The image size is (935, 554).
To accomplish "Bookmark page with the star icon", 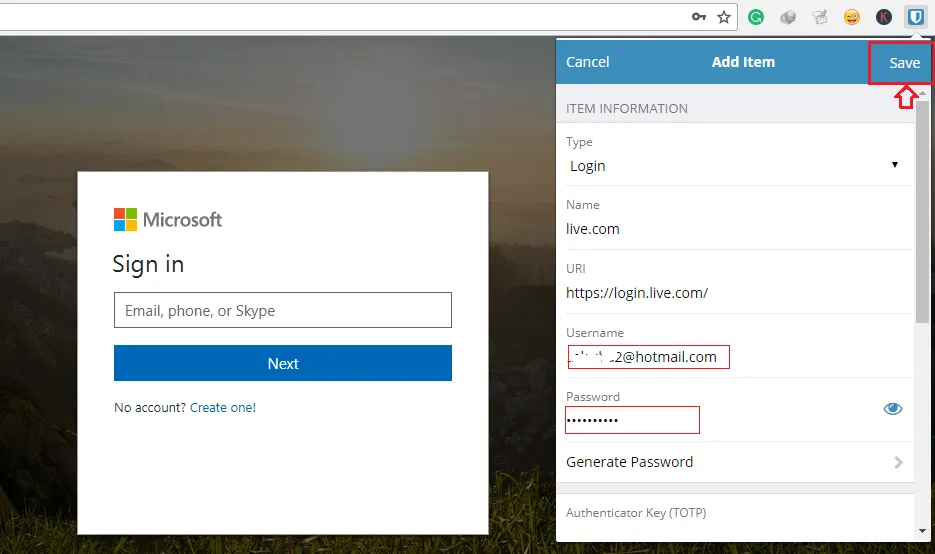I will (724, 17).
